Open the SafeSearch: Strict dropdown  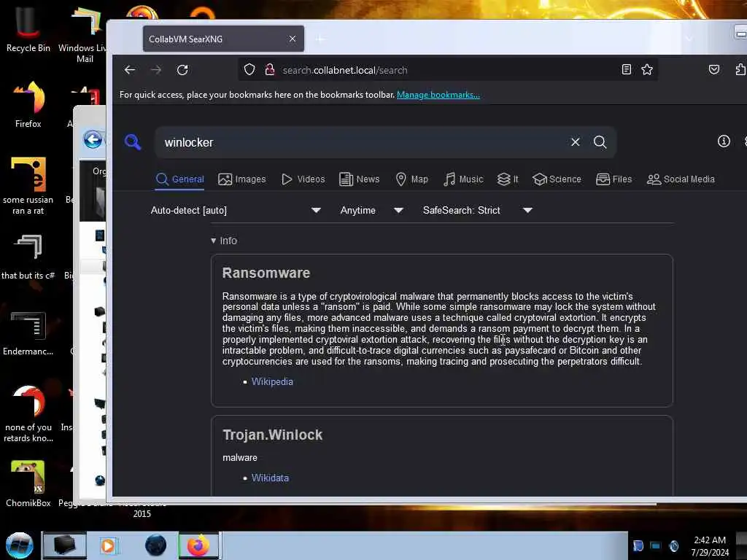(x=477, y=210)
